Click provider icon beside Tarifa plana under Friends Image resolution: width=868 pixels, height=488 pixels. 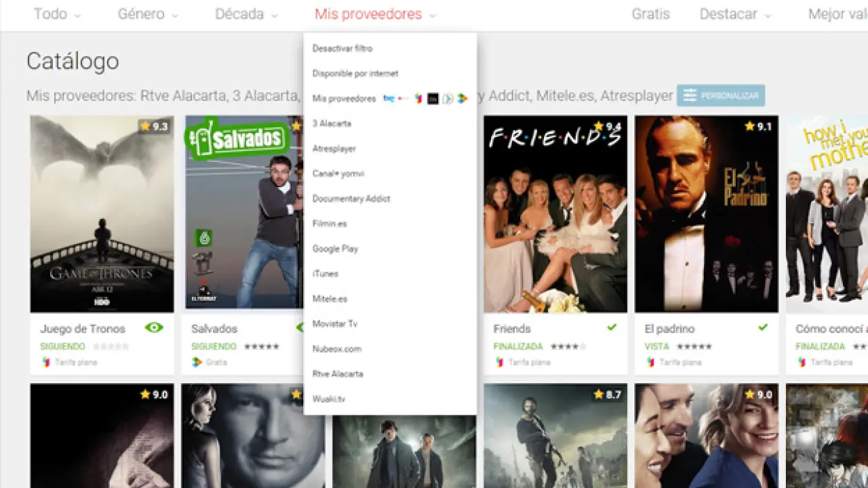[500, 362]
